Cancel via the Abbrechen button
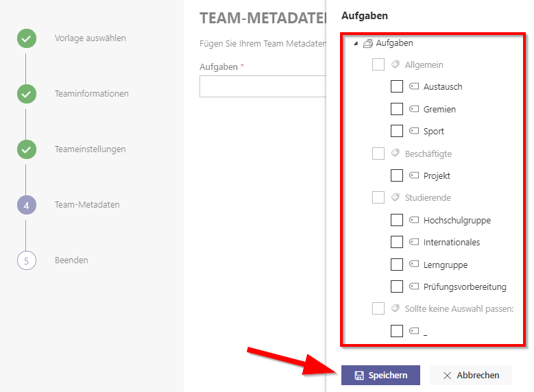 [x=471, y=376]
